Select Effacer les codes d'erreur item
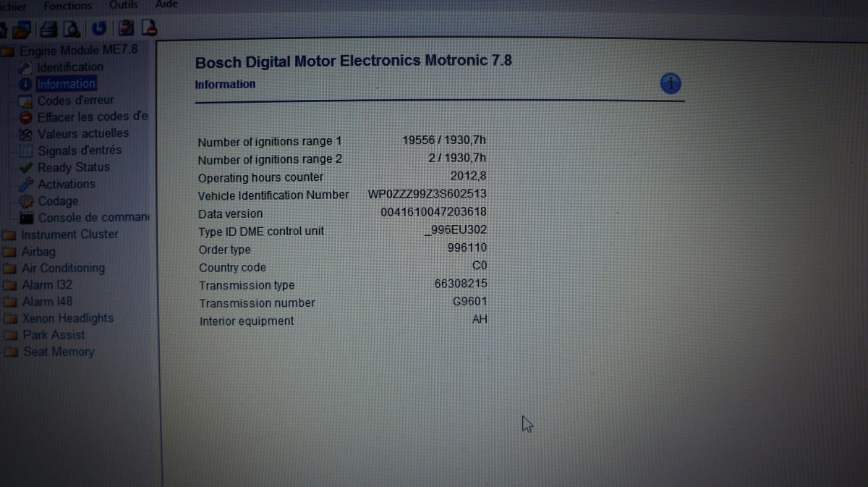Screen dimensions: 868x487 tap(92, 117)
